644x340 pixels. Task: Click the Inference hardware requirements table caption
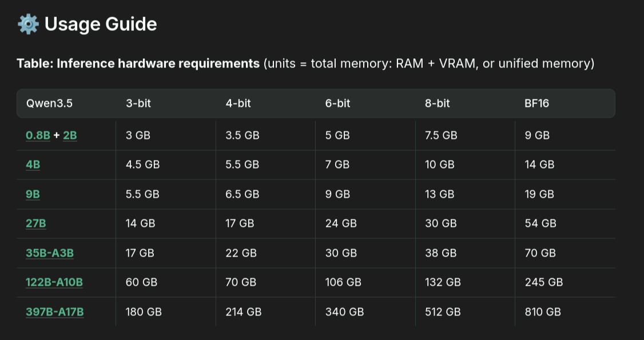pos(138,63)
